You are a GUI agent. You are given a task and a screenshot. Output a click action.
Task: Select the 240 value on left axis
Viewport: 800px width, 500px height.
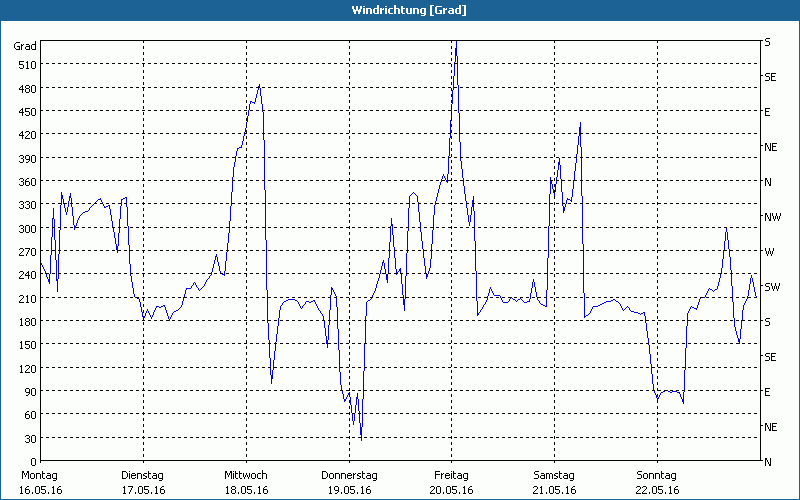(28, 275)
